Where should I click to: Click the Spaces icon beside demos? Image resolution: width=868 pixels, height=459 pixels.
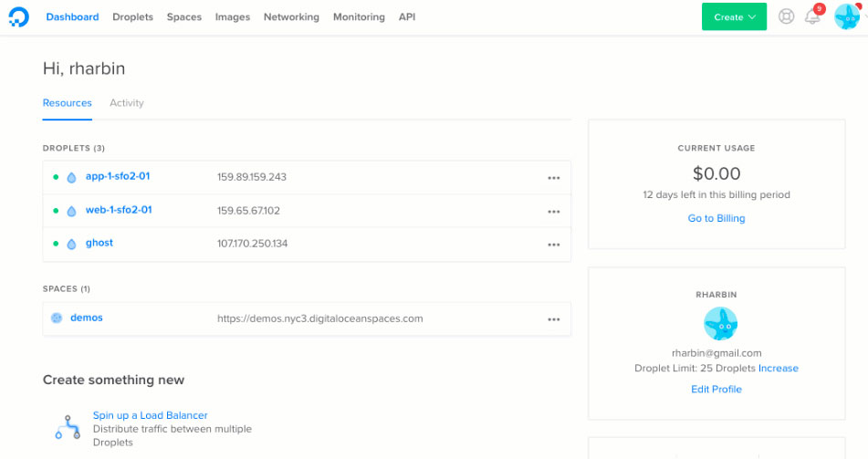coord(57,318)
